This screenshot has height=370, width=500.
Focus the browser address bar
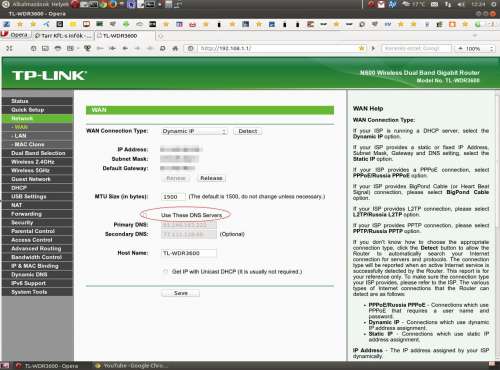click(x=275, y=48)
